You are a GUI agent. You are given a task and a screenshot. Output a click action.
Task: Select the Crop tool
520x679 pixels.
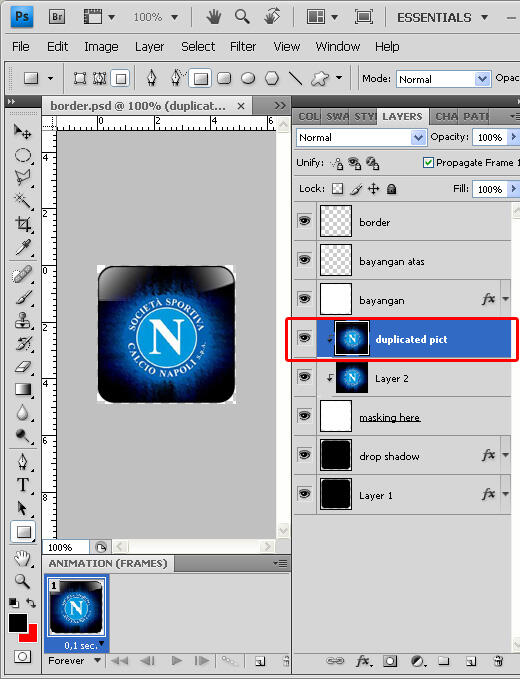pos(23,224)
